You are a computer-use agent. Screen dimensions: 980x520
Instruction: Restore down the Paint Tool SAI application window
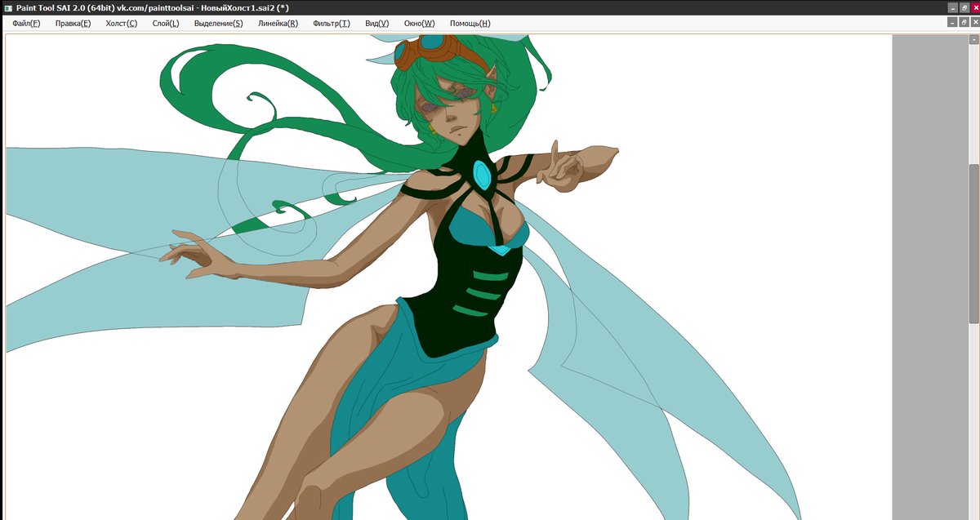point(964,7)
